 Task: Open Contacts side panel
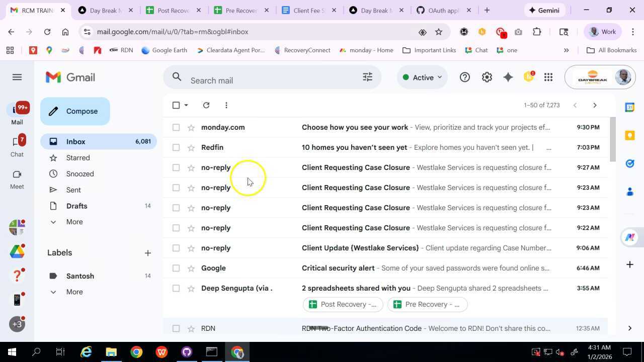coord(629,192)
